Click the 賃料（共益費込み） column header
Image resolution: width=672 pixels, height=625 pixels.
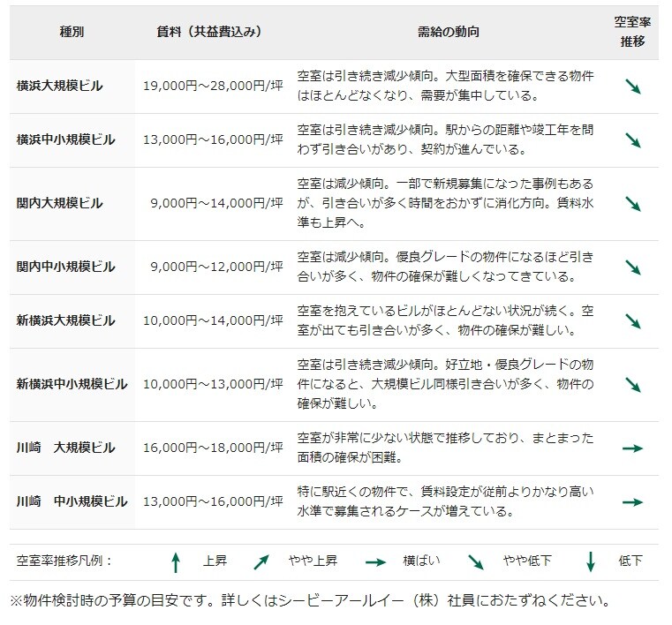coord(208,33)
